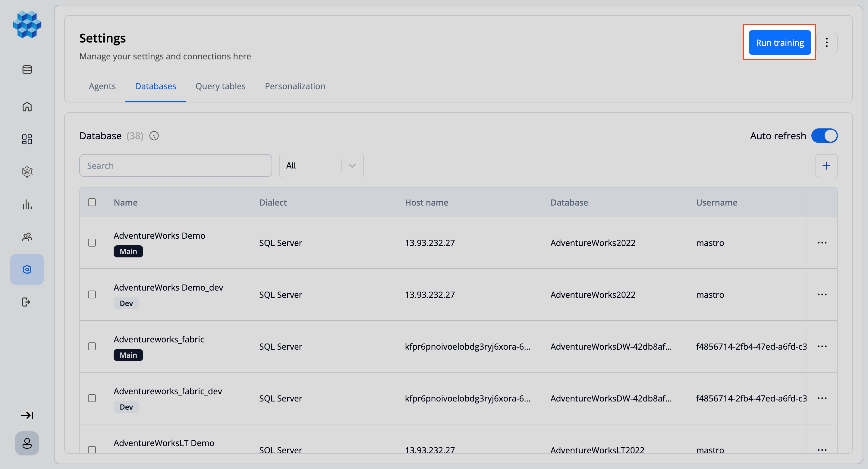The height and width of the screenshot is (469, 868).
Task: Select the settings gear sidebar icon
Action: (27, 269)
